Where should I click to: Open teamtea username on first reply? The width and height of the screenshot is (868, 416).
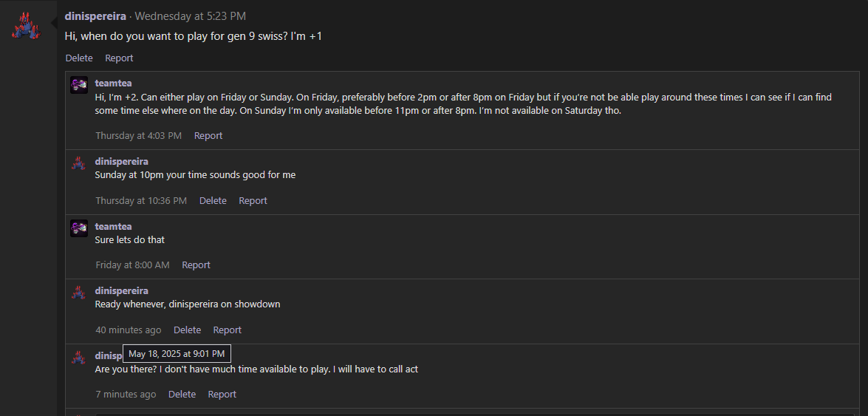(x=114, y=83)
